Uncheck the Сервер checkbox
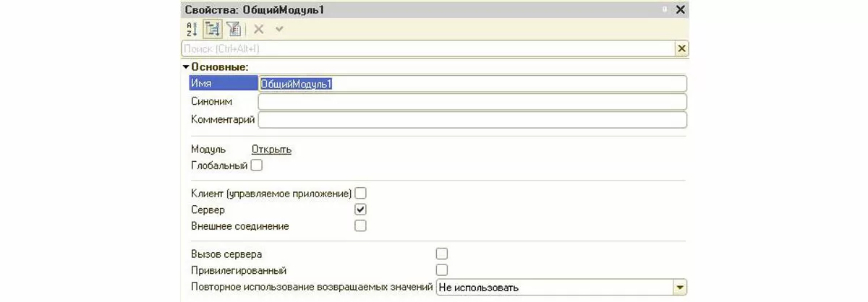Image resolution: width=868 pixels, height=302 pixels. point(360,210)
